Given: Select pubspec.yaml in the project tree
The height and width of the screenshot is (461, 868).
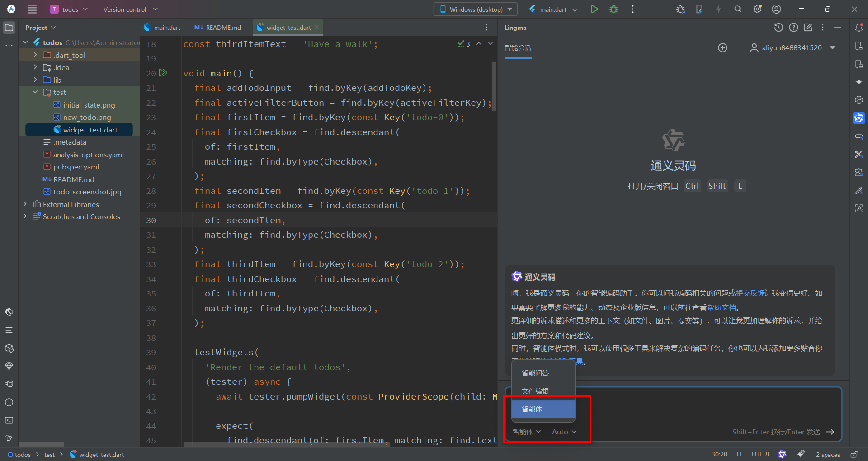Looking at the screenshot, I should 76,167.
